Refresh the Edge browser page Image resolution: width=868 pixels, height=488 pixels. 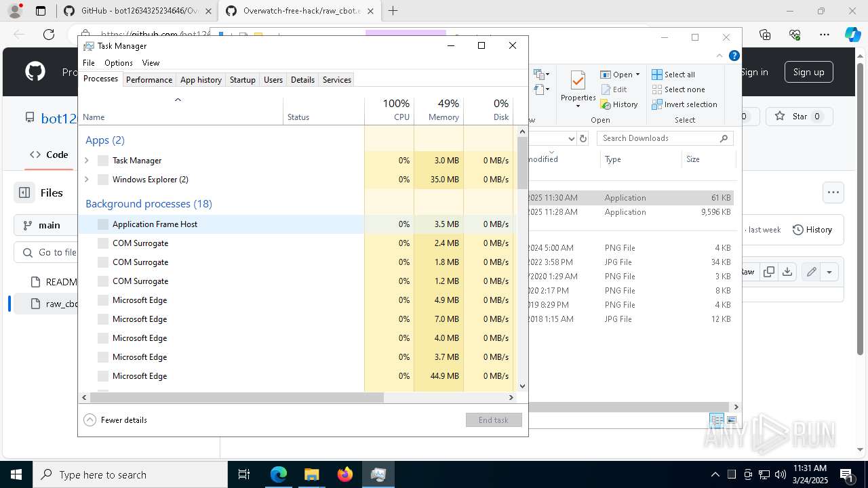click(49, 35)
